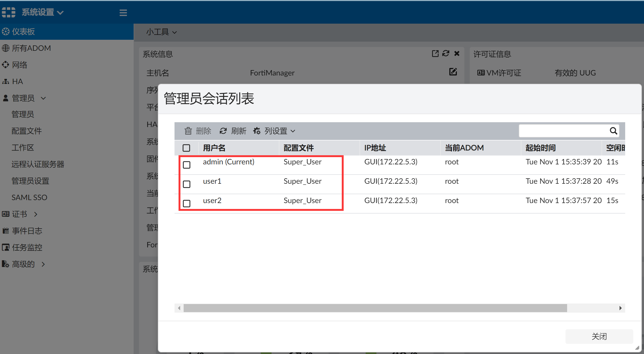The width and height of the screenshot is (644, 354).
Task: Click the FortiManager grid logo icon
Action: coord(9,12)
